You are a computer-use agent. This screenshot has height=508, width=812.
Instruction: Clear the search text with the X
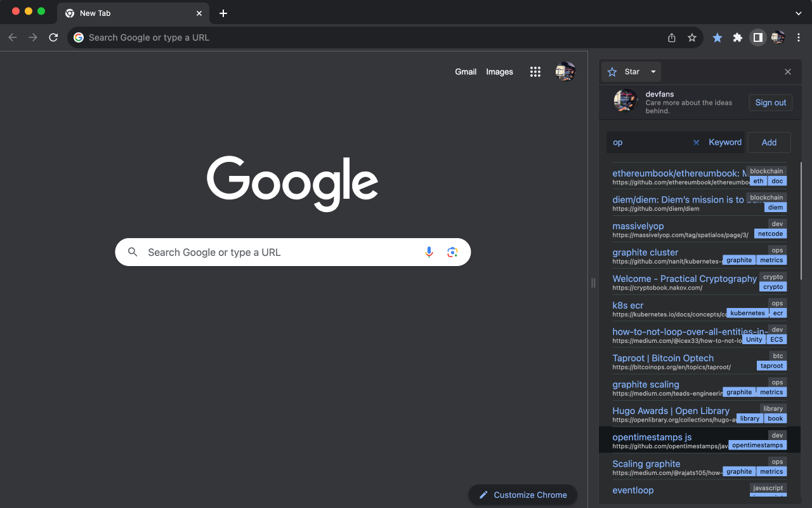coord(696,142)
